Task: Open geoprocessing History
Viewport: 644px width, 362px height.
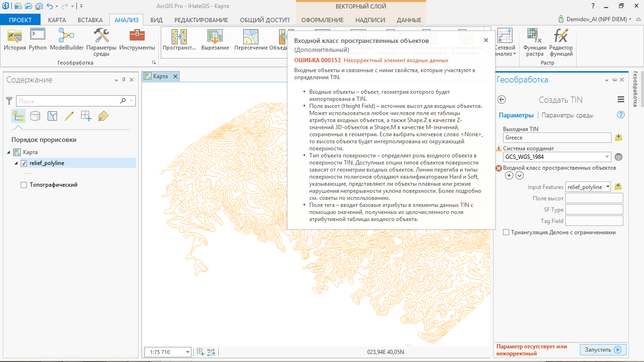Action: coord(15,39)
